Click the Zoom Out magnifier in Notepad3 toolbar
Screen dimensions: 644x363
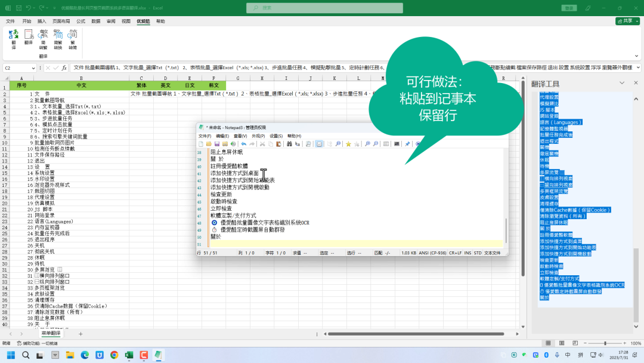tap(376, 144)
